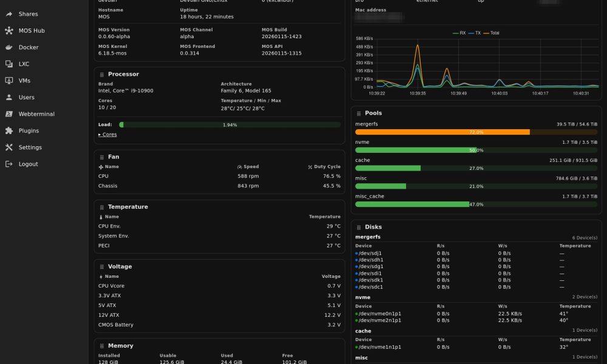Open Plugins using its plug icon
The width and height of the screenshot is (607, 364).
coord(8,130)
